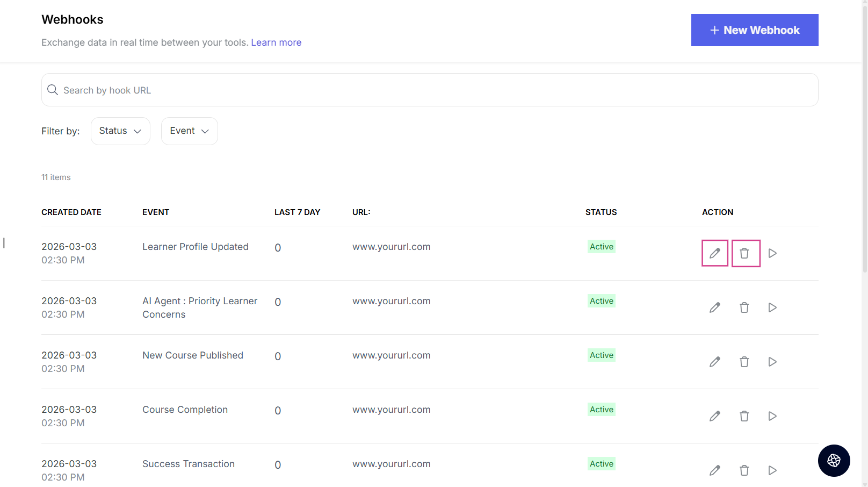Delete the New Course Published webhook

(x=744, y=362)
